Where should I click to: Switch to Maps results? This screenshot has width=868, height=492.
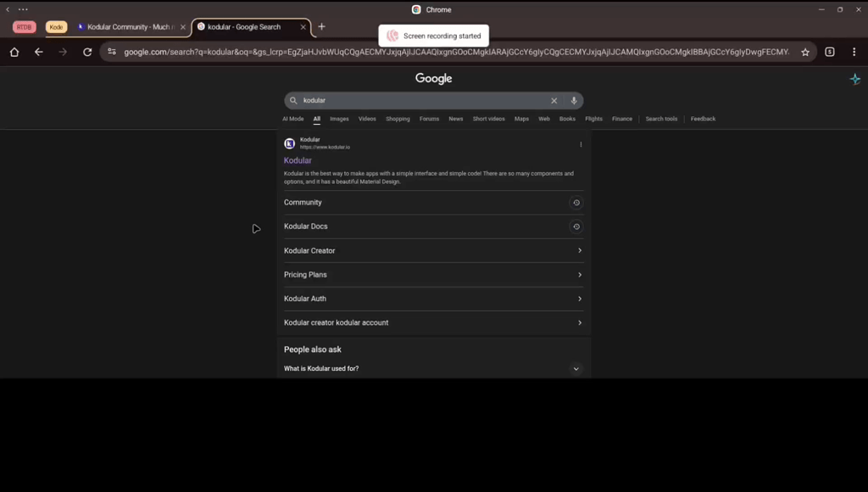(x=521, y=119)
